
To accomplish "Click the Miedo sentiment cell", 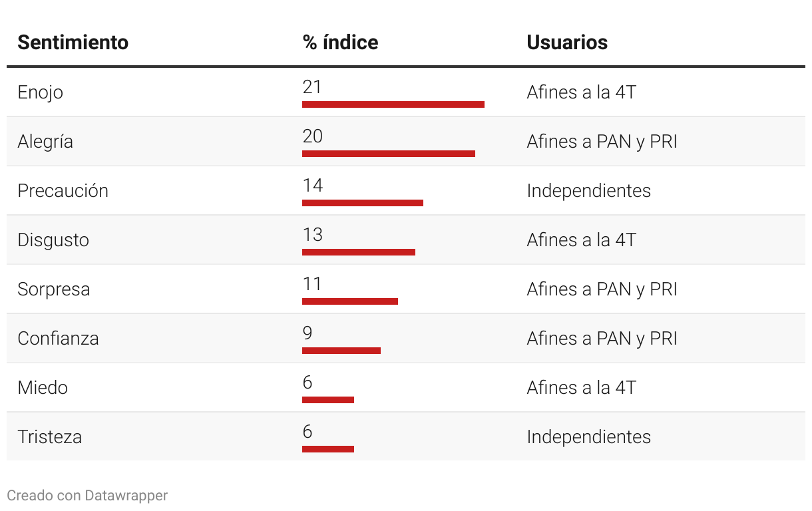I will click(43, 387).
